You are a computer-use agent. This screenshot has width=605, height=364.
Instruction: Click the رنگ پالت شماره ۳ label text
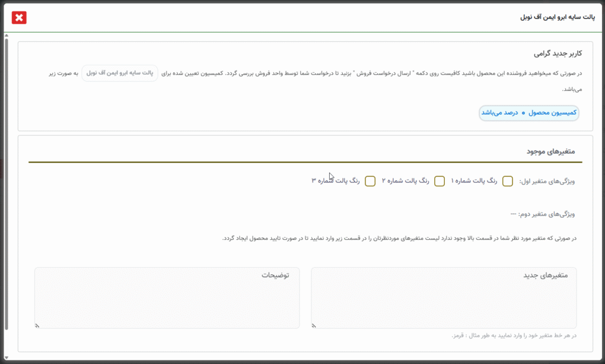click(336, 181)
